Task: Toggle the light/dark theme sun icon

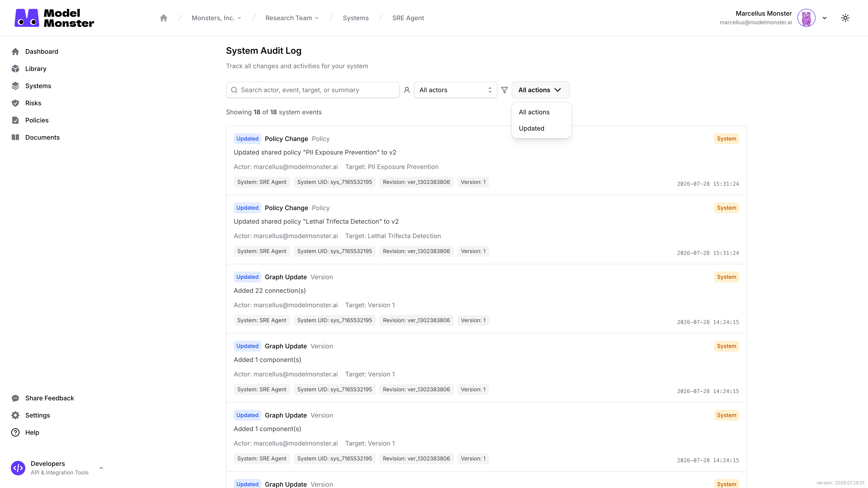Action: coord(845,18)
